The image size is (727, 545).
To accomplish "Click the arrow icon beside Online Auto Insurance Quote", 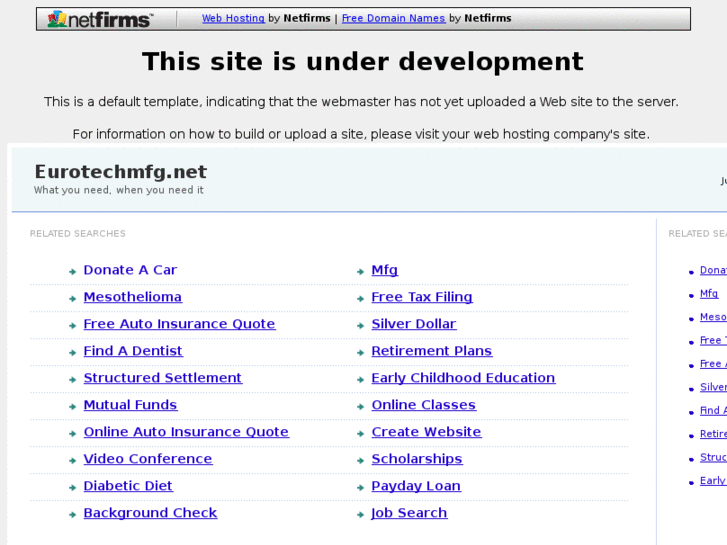I will 72,433.
